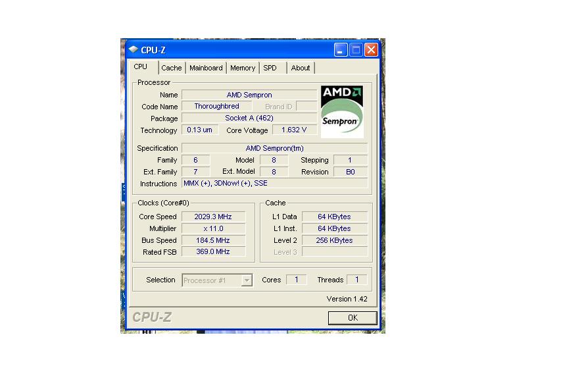Click the Level 2 cache value 256 KBytes
The image size is (588, 389).
coord(335,240)
